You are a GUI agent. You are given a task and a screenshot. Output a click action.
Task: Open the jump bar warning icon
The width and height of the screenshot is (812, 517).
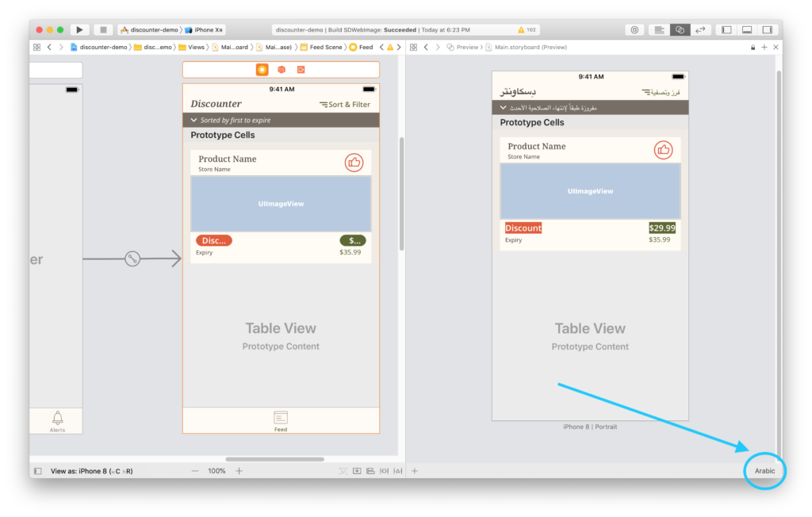click(390, 47)
